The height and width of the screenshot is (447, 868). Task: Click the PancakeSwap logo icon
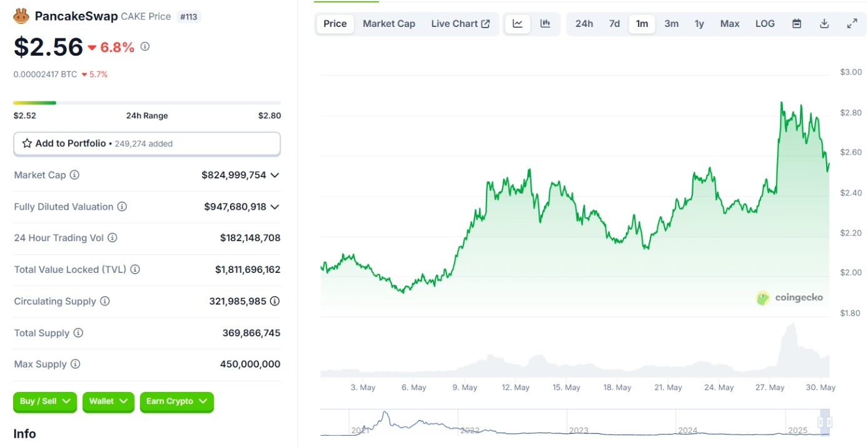click(21, 16)
